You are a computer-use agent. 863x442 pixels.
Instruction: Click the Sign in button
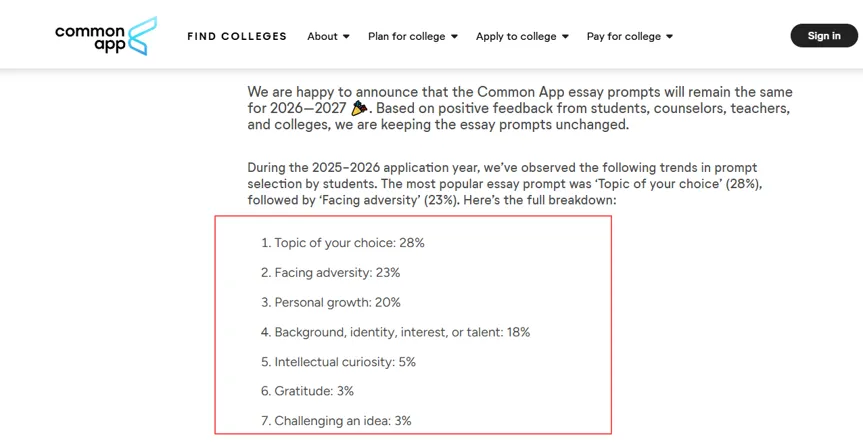824,36
